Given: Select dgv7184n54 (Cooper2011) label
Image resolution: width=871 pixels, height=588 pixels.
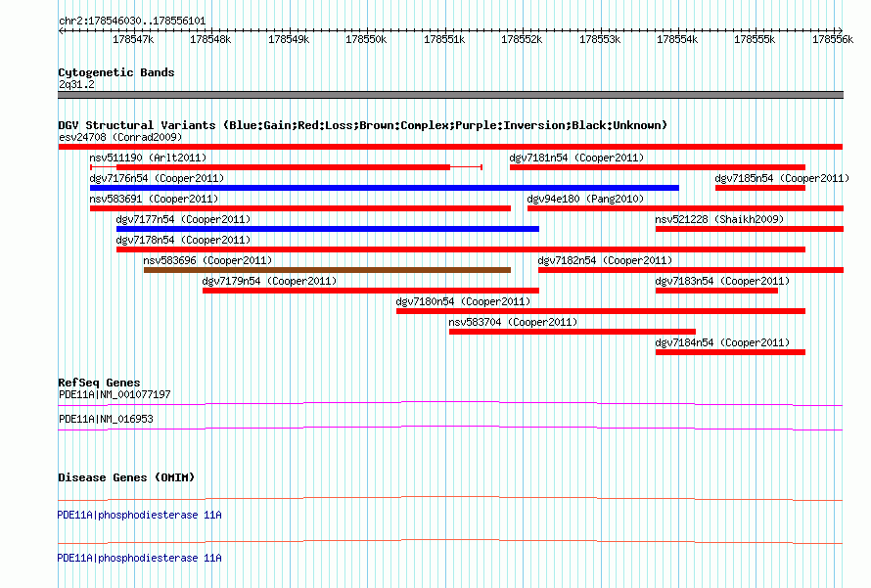Looking at the screenshot, I should pyautogui.click(x=722, y=342).
